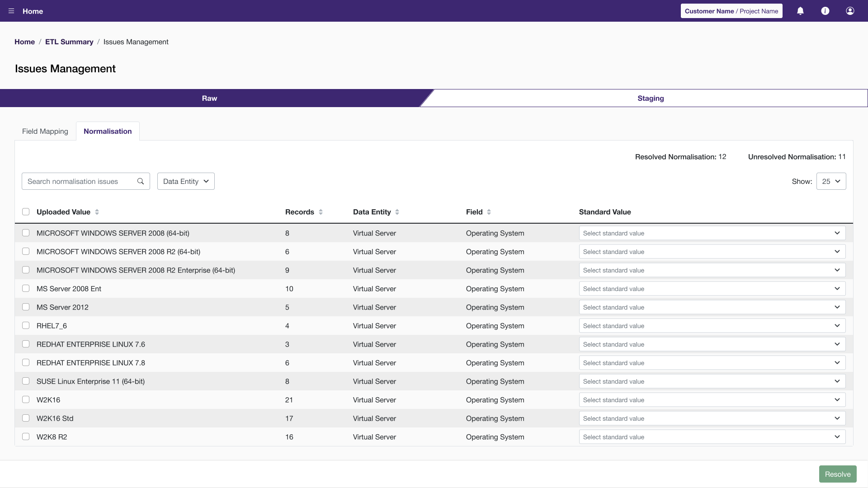Check the RHEL7_6 row checkbox
The image size is (868, 488).
coord(26,325)
